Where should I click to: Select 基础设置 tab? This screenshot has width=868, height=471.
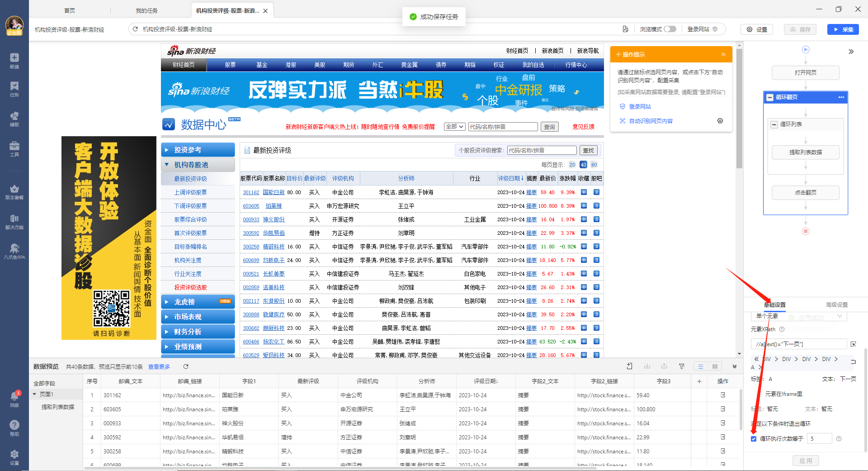click(x=775, y=305)
